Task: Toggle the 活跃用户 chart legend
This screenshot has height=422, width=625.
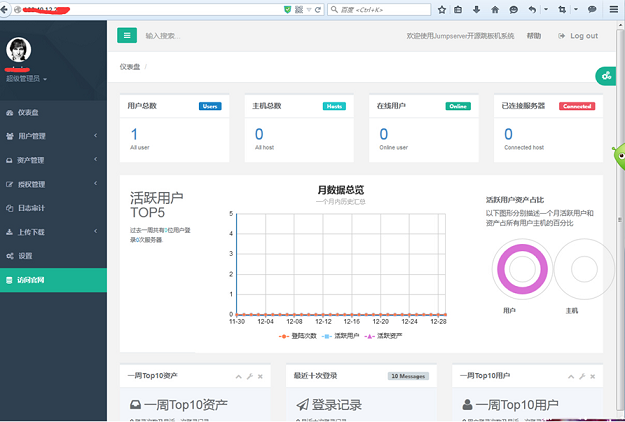Action: [x=340, y=336]
